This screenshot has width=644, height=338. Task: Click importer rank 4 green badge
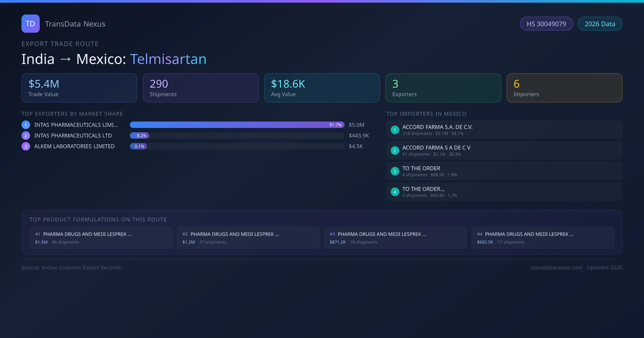coord(395,192)
